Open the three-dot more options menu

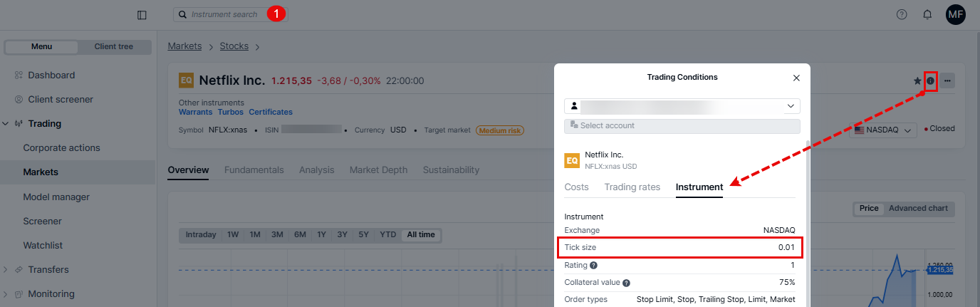[x=947, y=81]
